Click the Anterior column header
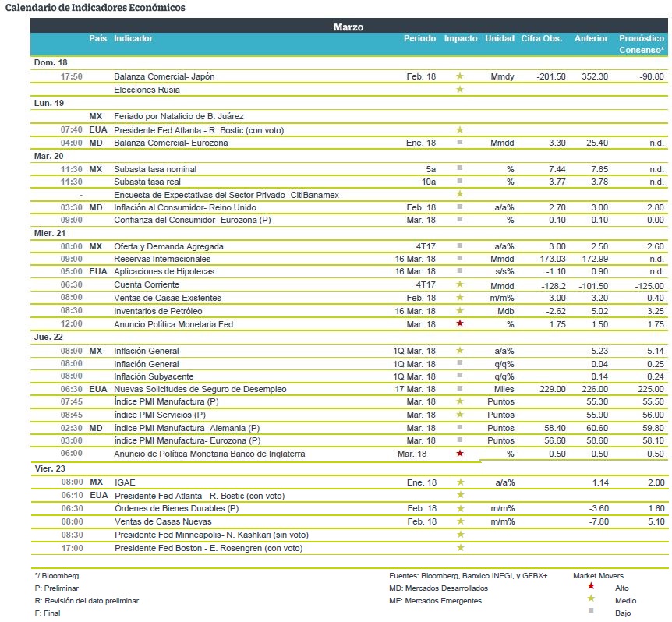This screenshot has height=622, width=672. click(x=591, y=38)
